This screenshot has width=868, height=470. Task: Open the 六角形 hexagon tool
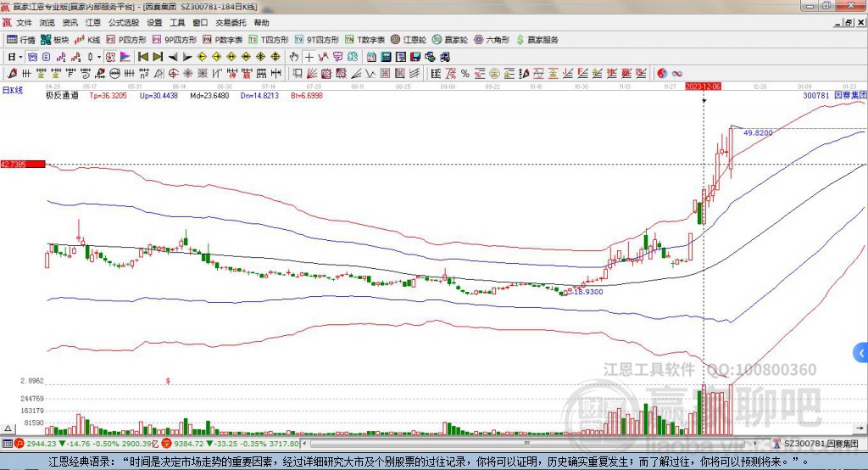click(x=492, y=40)
